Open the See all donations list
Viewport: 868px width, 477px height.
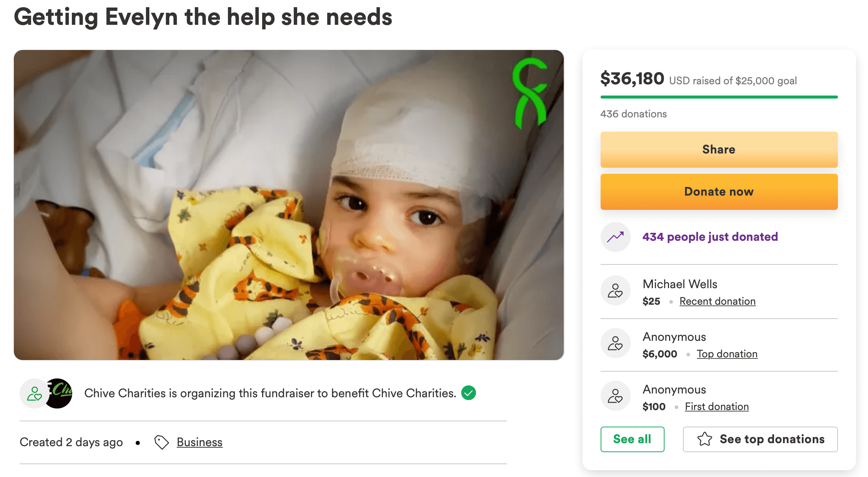coord(632,439)
